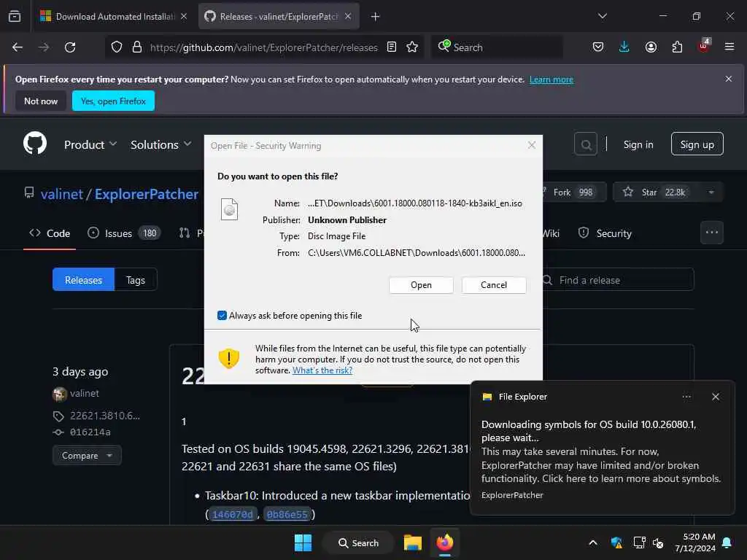
Task: Switch to the Code tab
Action: click(50, 233)
